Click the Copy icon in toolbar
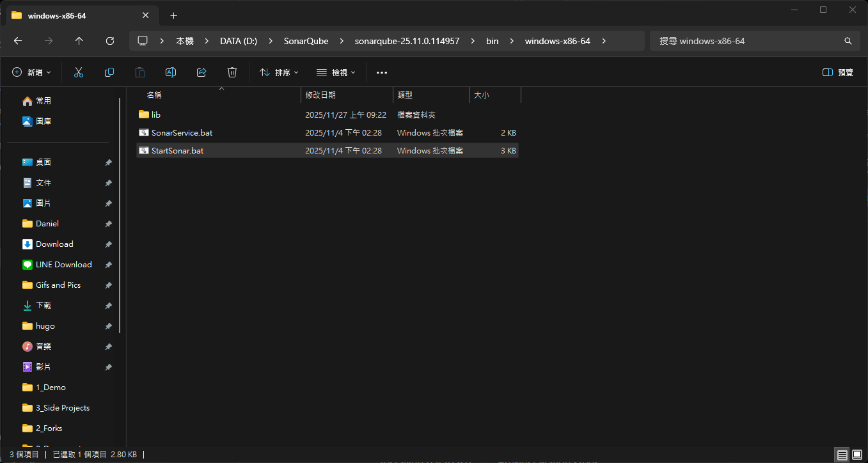Image resolution: width=868 pixels, height=463 pixels. [x=109, y=73]
